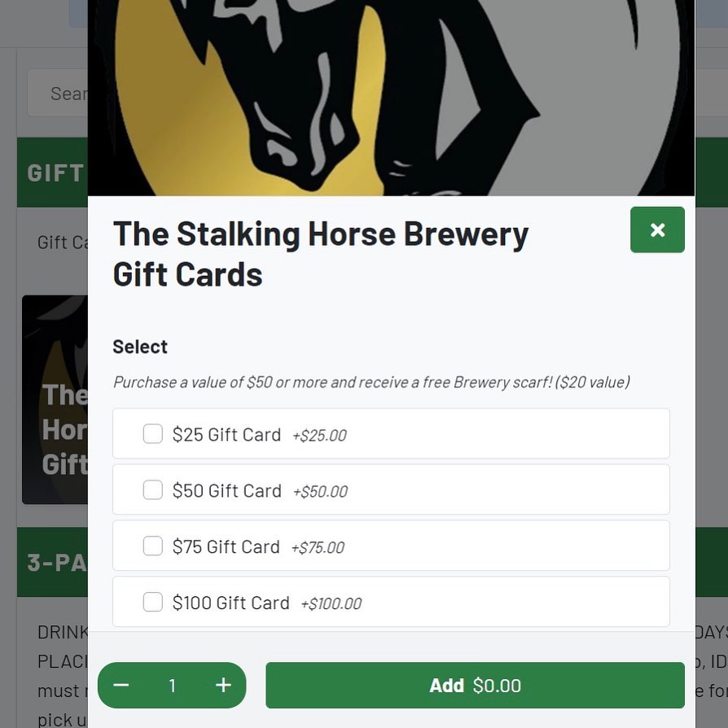Choose the "$75 Gift Card" label text
The height and width of the screenshot is (728, 728).
(226, 547)
